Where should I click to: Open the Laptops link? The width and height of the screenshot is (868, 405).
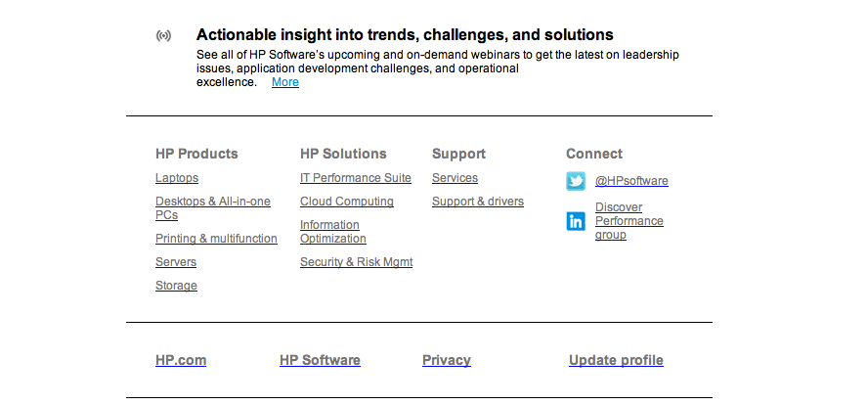177,178
